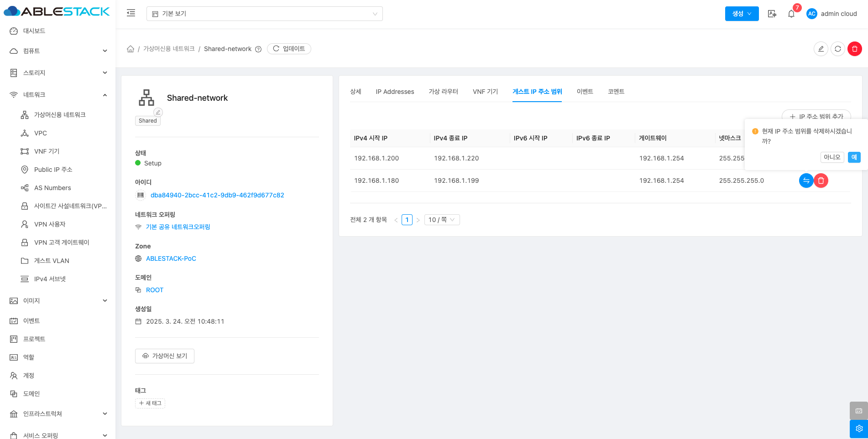This screenshot has height=439, width=868.
Task: Open the 기본 보기 view dropdown
Action: tap(264, 14)
